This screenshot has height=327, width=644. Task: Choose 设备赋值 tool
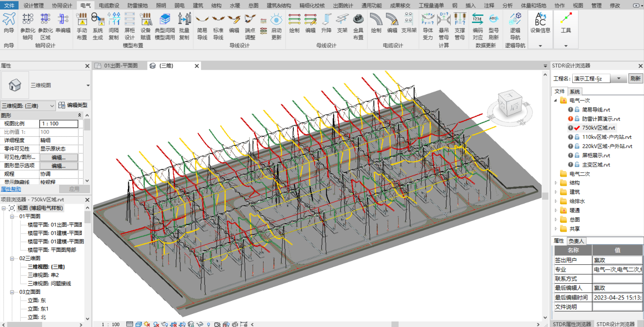pos(145,26)
